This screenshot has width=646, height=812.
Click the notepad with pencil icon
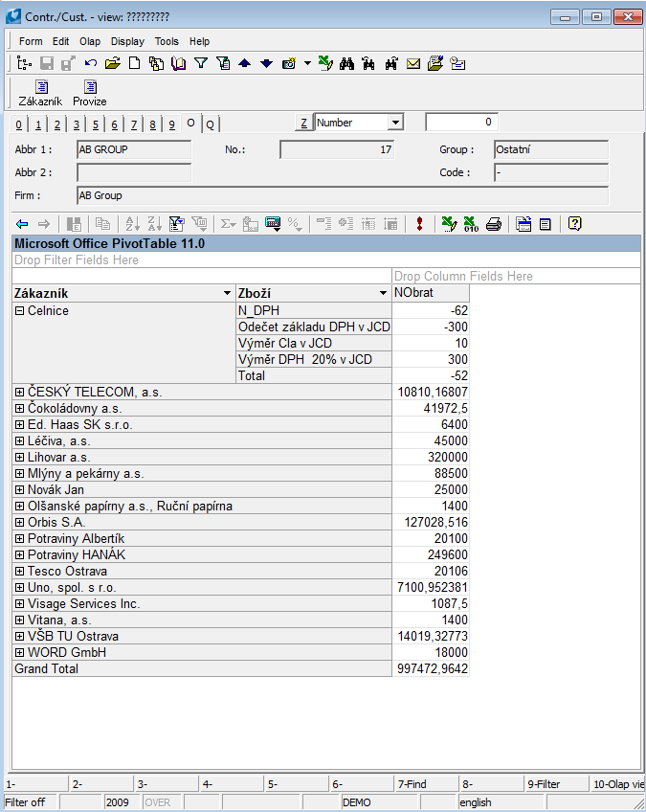click(435, 63)
